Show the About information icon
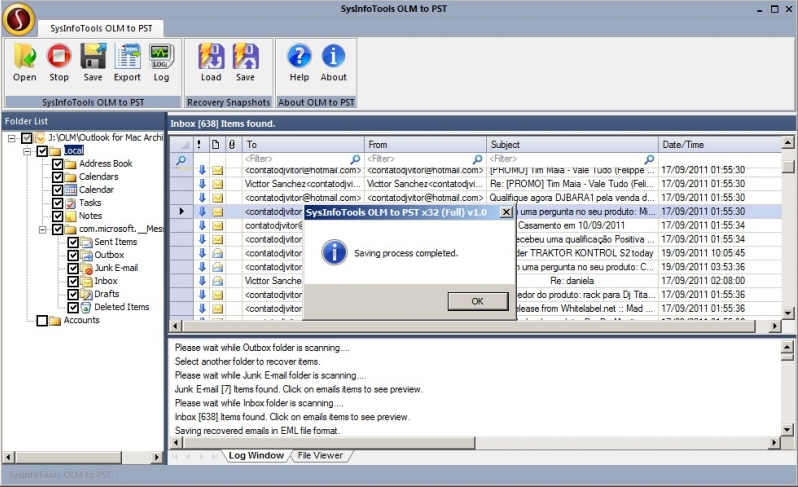 (x=333, y=56)
